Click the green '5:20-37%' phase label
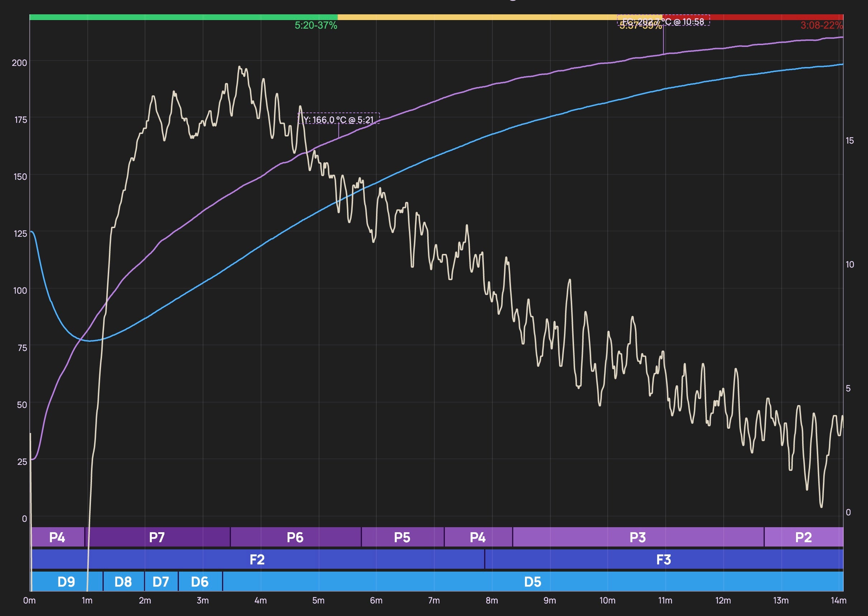This screenshot has height=616, width=868. tap(316, 25)
